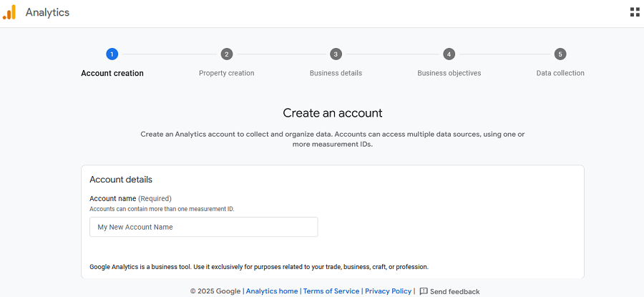
Task: Click the Google Analytics logo icon
Action: pos(9,12)
